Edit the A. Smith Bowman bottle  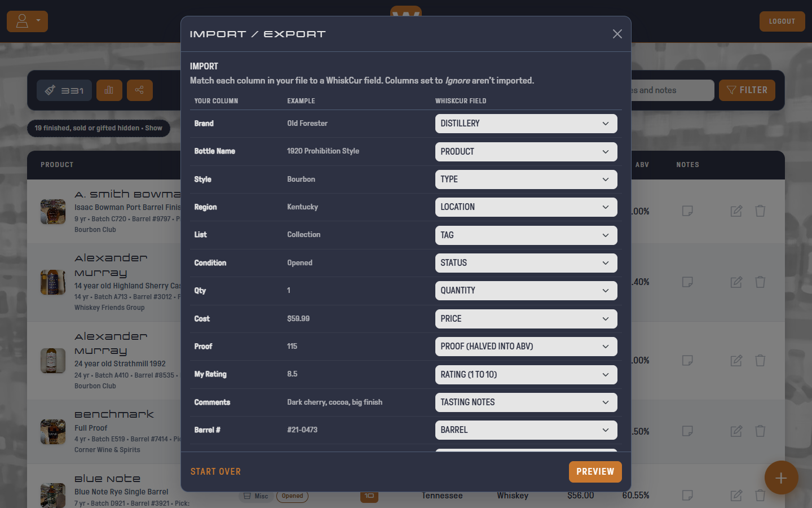coord(736,211)
